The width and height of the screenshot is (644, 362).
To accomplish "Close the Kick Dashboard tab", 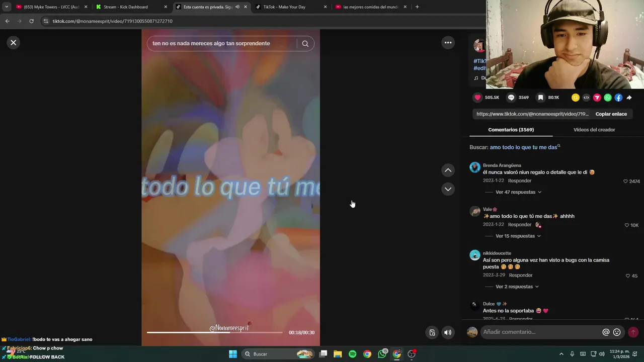I will 166,7.
